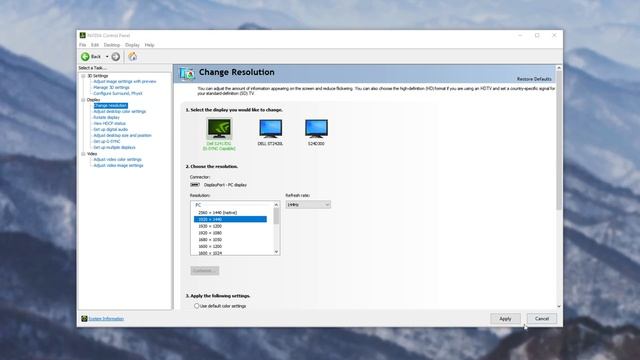Click the DisplayPort connector icon
640x360 pixels.
pyautogui.click(x=195, y=185)
